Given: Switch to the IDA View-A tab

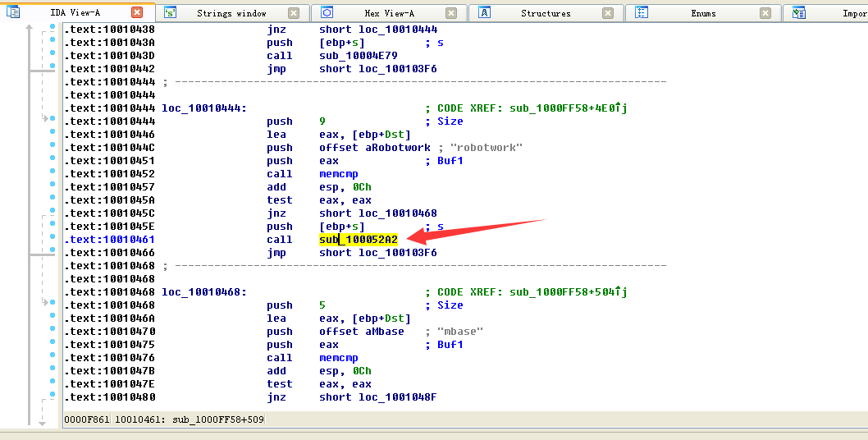Looking at the screenshot, I should [75, 13].
